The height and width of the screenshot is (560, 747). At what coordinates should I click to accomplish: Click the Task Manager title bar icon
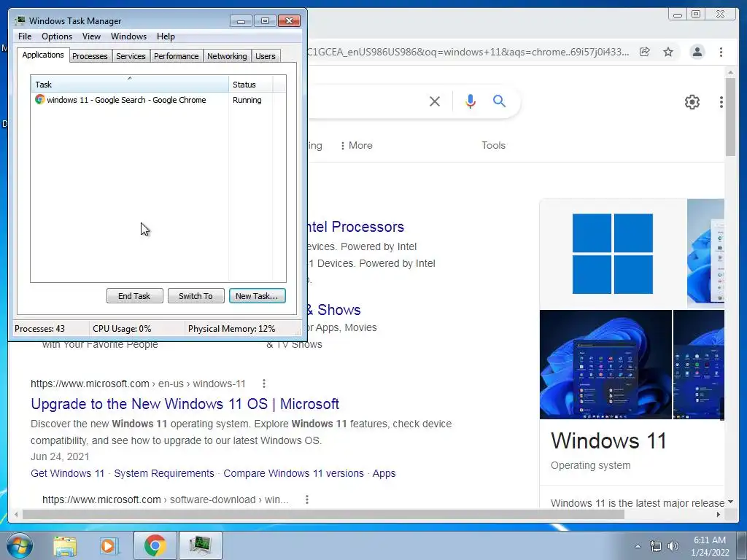[x=20, y=20]
